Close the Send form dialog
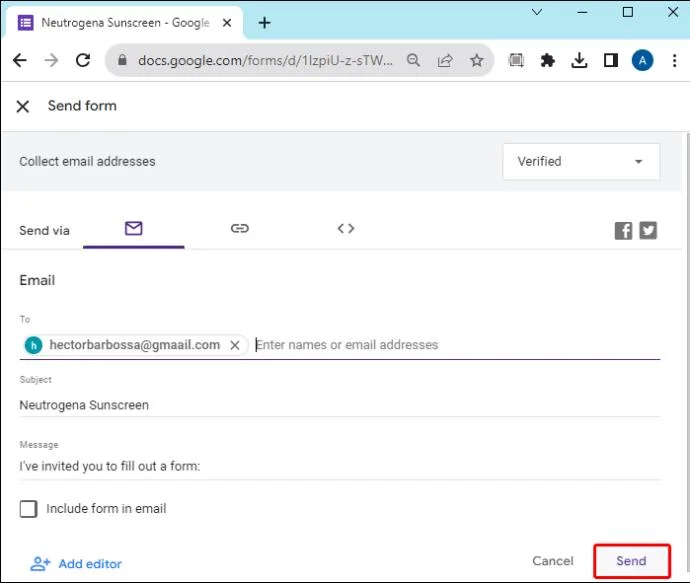 click(22, 106)
